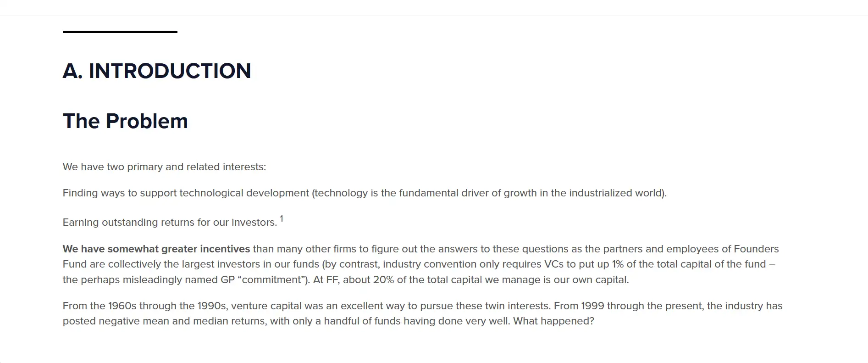The height and width of the screenshot is (363, 868).
Task: Click the 'What happened?' question
Action: [x=553, y=321]
